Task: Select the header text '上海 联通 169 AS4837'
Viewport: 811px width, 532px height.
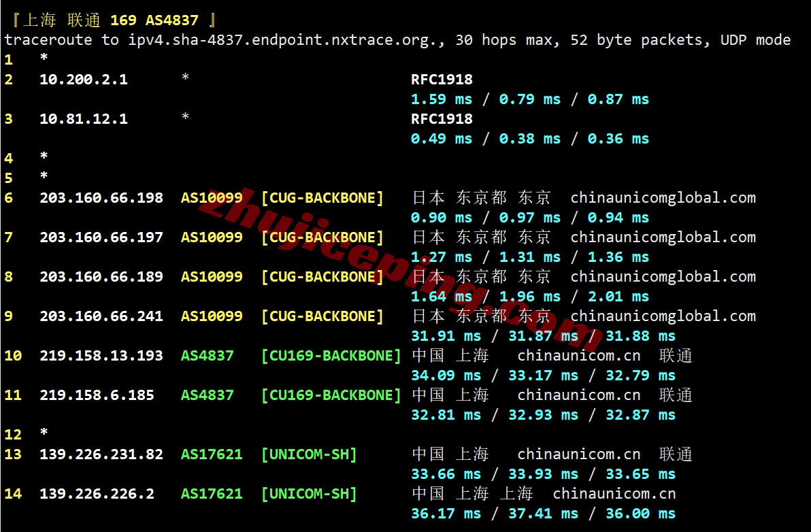Action: tap(111, 20)
